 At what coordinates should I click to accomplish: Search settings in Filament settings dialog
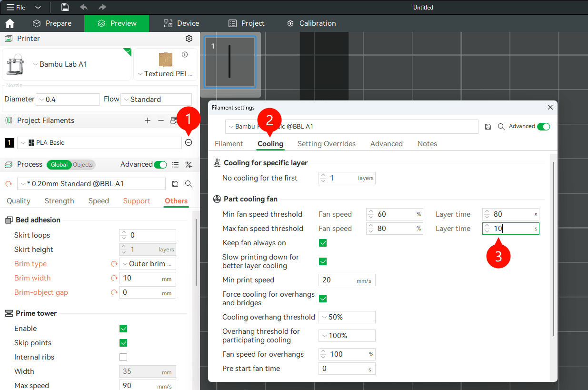501,127
